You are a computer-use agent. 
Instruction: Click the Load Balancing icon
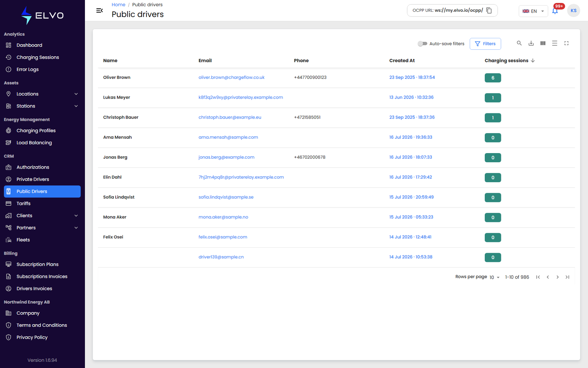[8, 143]
